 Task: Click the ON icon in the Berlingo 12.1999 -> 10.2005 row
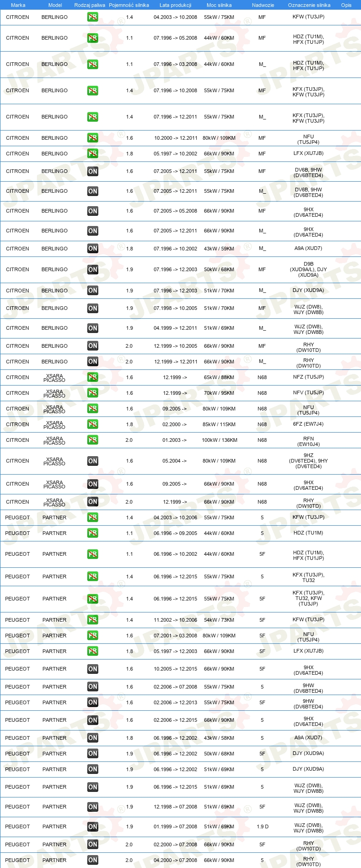[x=93, y=346]
